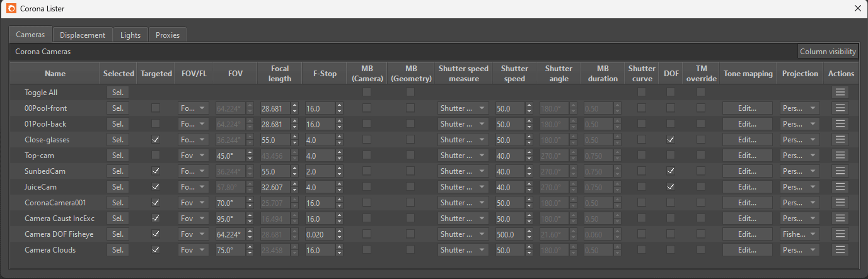The image size is (868, 279).
Task: Open actions menu for Close-glasses camera
Action: 840,140
